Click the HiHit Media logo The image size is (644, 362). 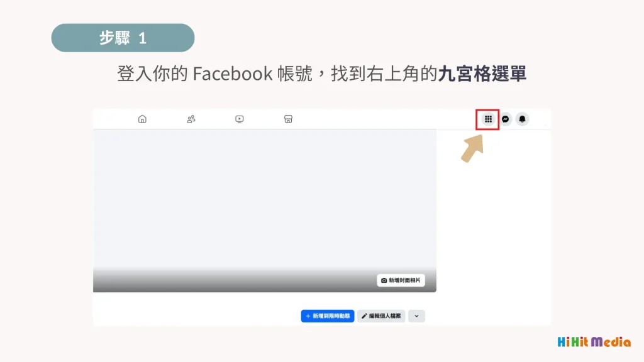pos(594,342)
